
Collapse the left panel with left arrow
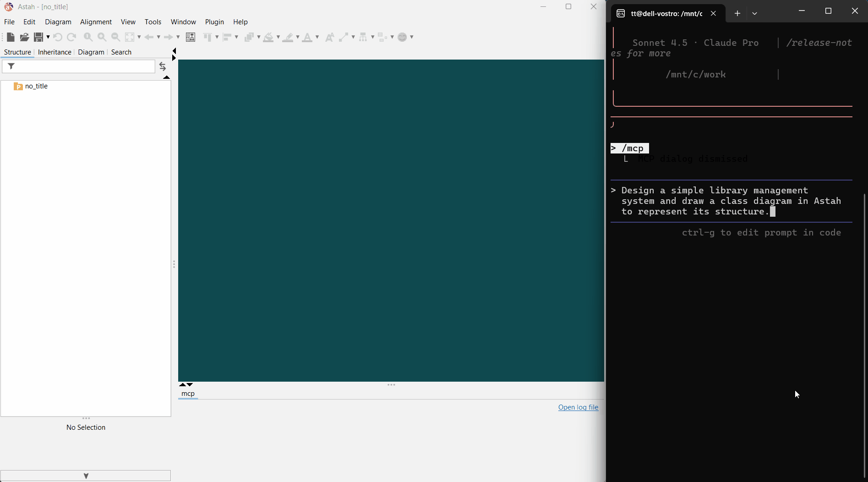point(175,51)
